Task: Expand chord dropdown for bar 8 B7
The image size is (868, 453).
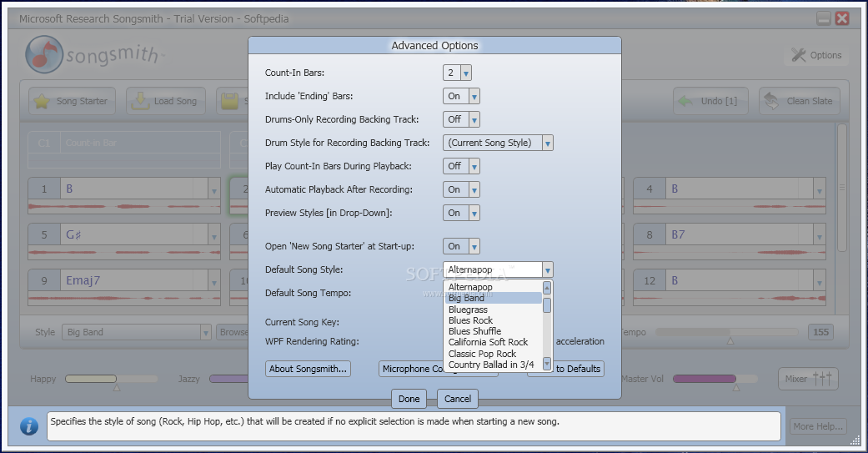Action: coord(820,236)
